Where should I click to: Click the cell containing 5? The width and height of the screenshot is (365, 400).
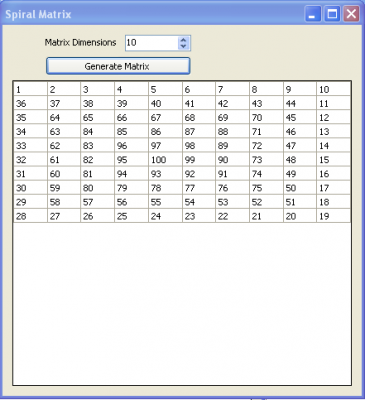pos(165,89)
